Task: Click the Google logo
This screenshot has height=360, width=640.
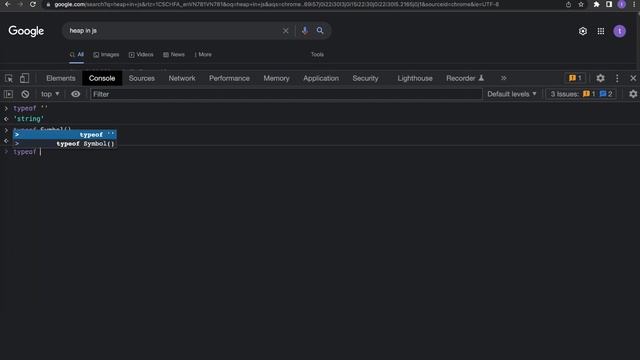Action: coord(26,31)
